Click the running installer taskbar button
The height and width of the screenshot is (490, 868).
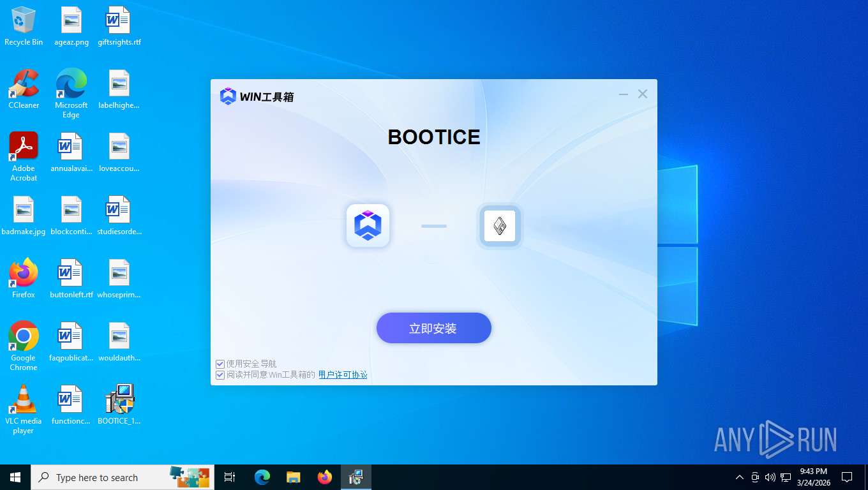click(355, 477)
